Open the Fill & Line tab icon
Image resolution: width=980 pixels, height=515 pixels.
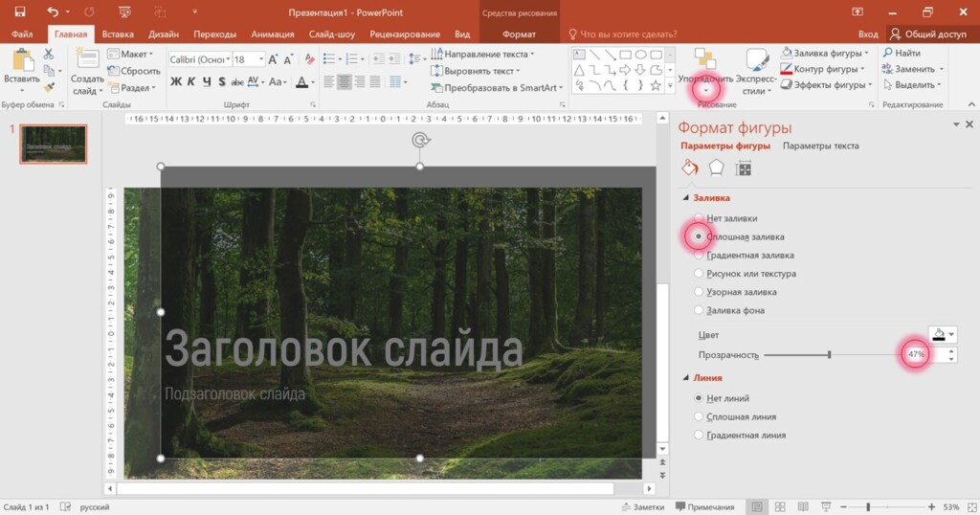coord(690,168)
